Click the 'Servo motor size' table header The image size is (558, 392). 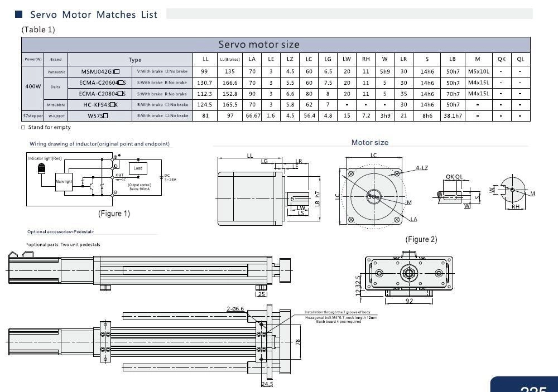258,45
